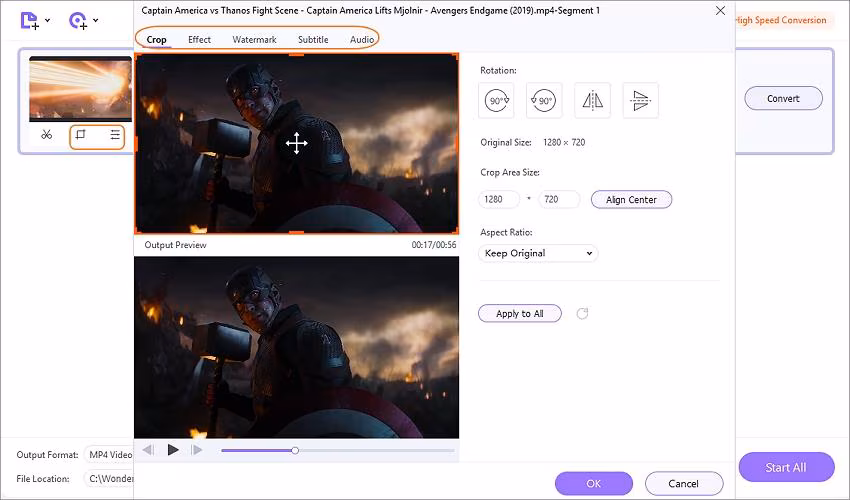Click the Start All button
Screen dimensions: 850x500
pos(786,467)
